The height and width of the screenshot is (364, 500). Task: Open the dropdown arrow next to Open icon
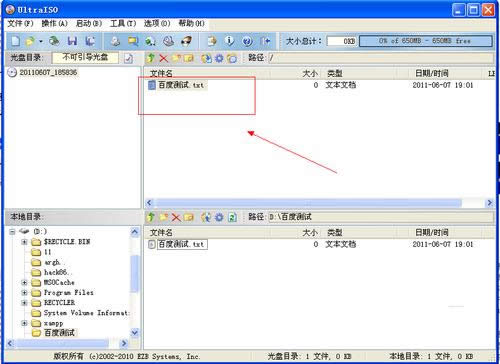pyautogui.click(x=41, y=41)
